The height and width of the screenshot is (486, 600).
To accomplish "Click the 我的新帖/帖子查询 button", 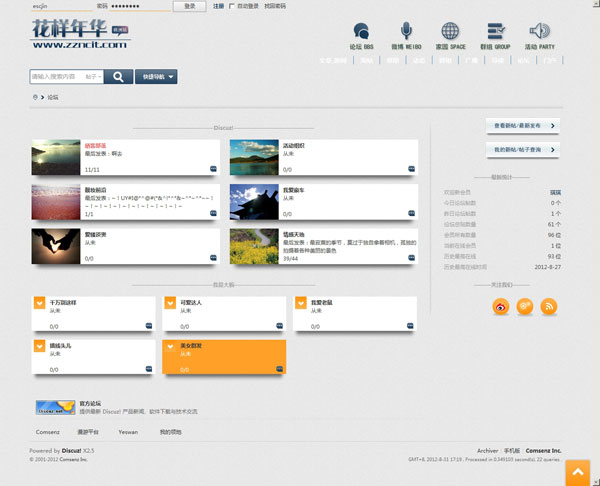I will [x=523, y=150].
